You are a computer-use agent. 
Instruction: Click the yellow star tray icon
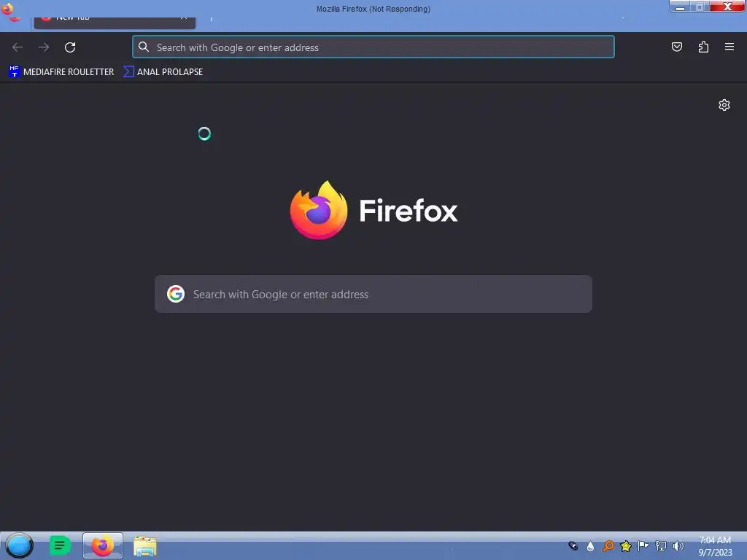click(x=625, y=546)
